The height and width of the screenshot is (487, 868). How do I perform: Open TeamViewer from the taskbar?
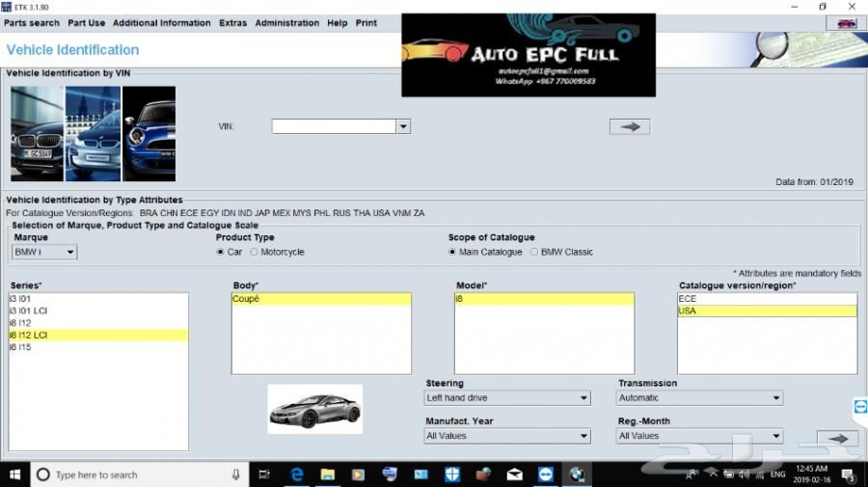click(x=546, y=474)
